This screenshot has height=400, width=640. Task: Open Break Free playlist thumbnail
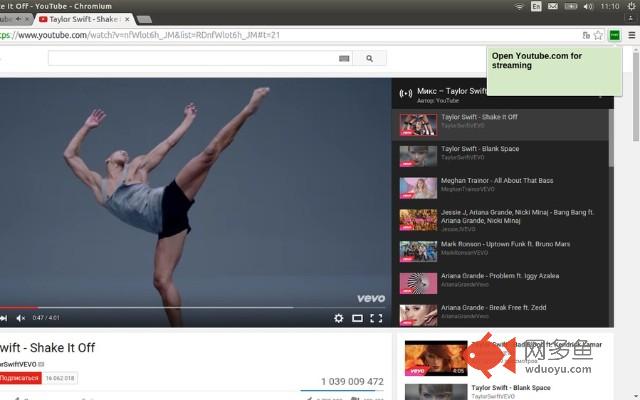coord(418,315)
